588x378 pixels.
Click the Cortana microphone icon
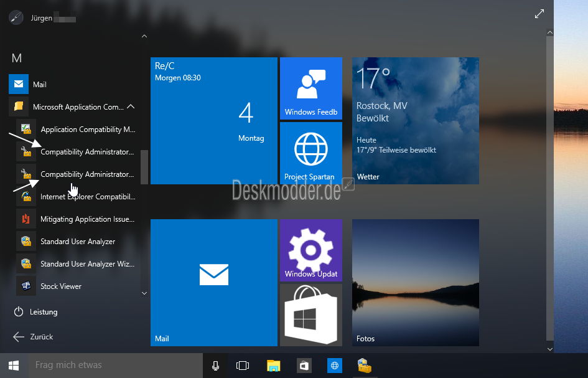pos(215,366)
